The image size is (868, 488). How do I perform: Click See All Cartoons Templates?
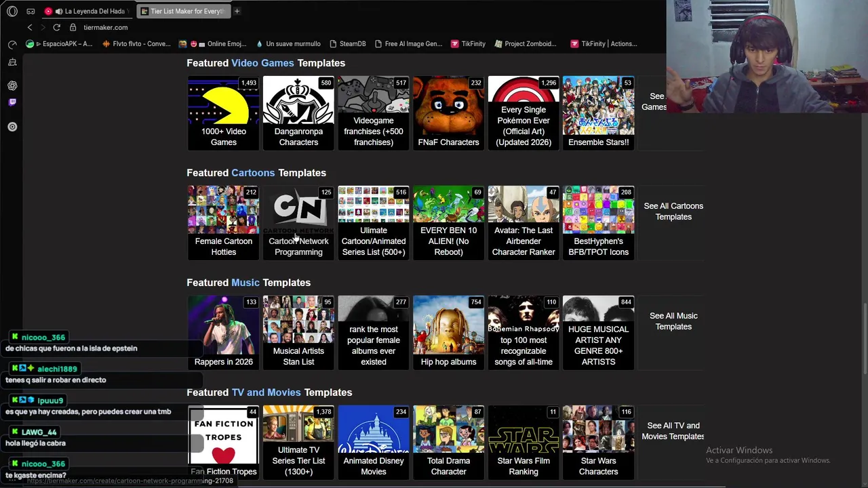click(673, 211)
